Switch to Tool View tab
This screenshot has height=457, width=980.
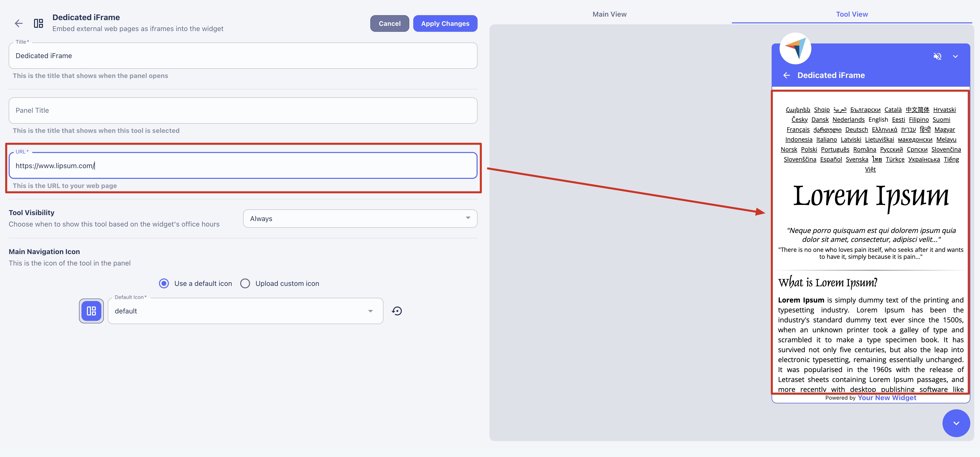[x=851, y=14]
